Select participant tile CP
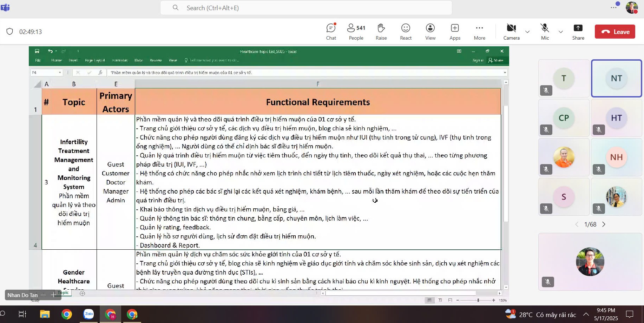Image resolution: width=644 pixels, height=323 pixels. (564, 118)
